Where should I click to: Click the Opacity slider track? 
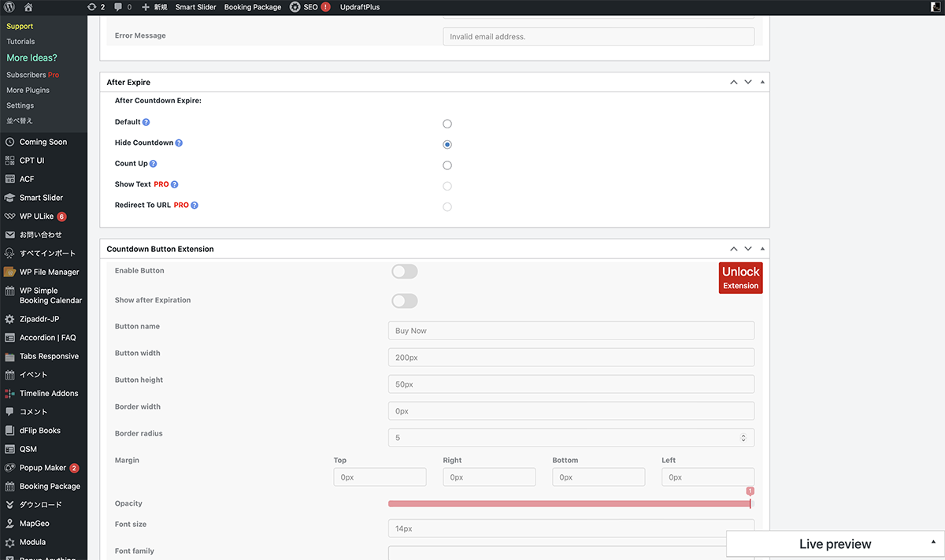pyautogui.click(x=569, y=503)
